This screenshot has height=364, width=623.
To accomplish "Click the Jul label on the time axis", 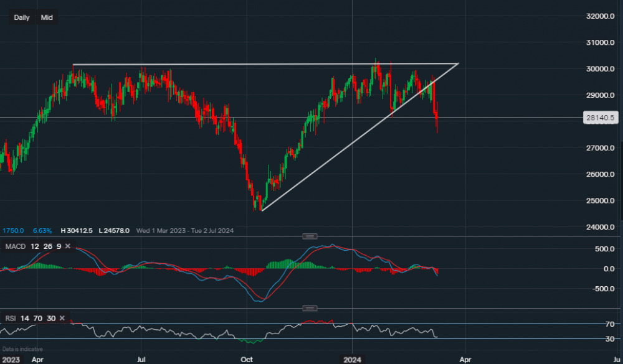I will click(141, 360).
